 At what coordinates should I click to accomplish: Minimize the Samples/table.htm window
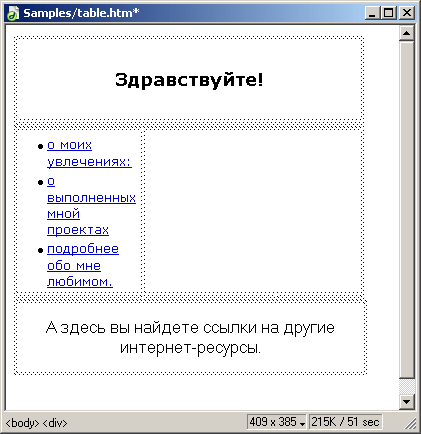click(372, 13)
